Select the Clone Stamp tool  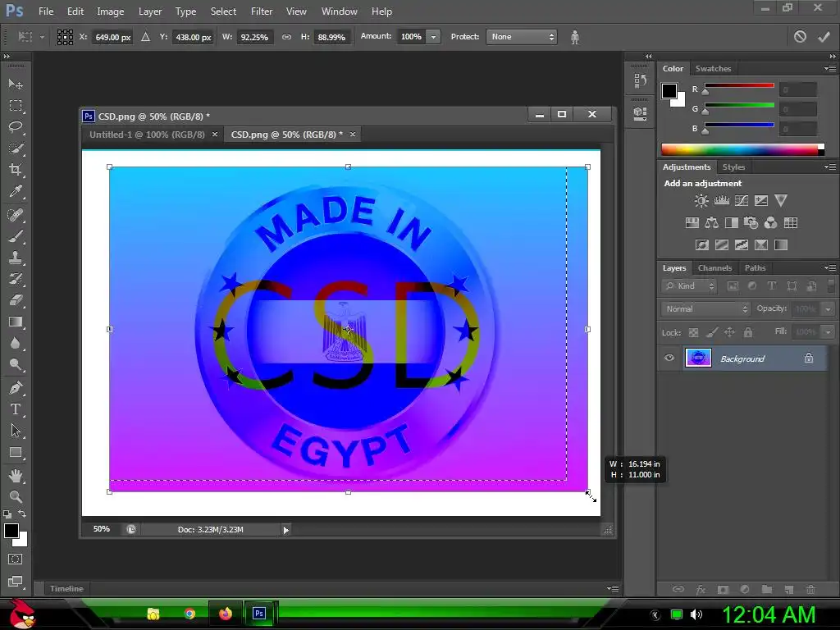tap(16, 258)
